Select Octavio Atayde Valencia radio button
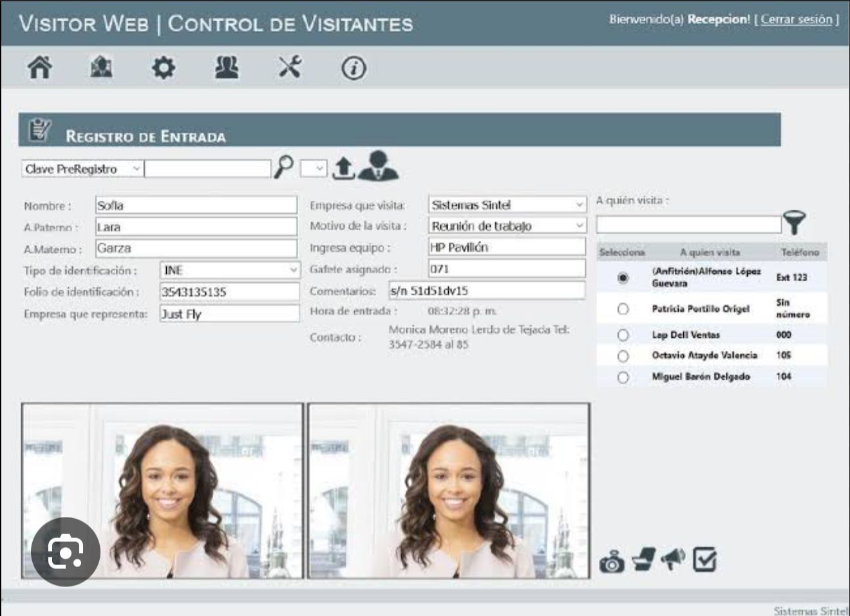The width and height of the screenshot is (850, 616). (623, 356)
